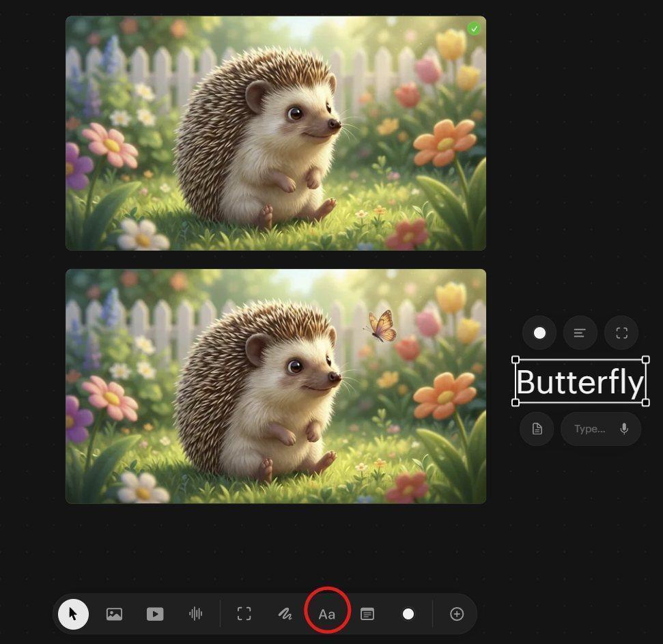Click the microphone voice input icon
Screen dimensions: 663x644
click(624, 429)
